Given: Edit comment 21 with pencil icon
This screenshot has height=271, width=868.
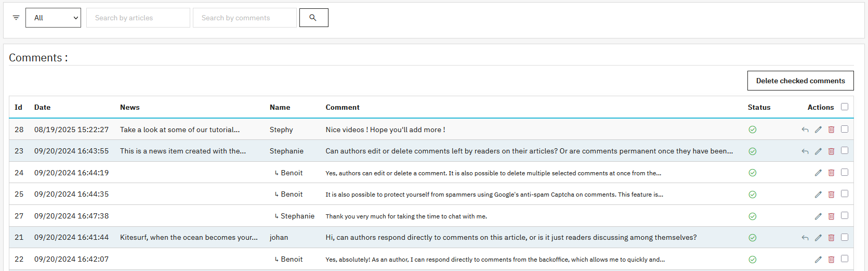Looking at the screenshot, I should click(x=818, y=238).
